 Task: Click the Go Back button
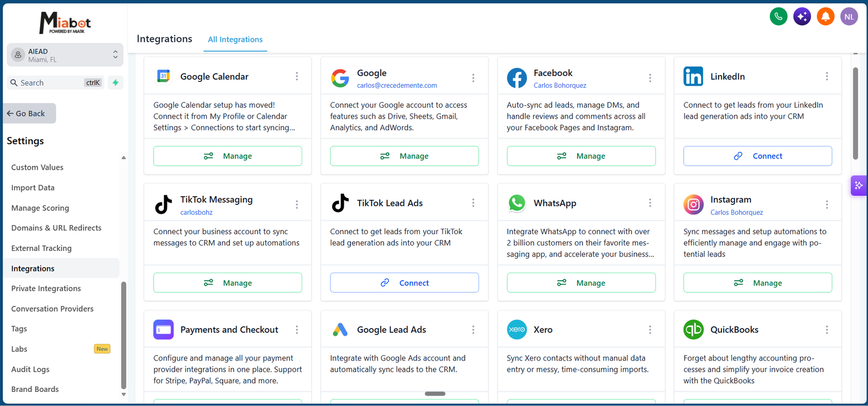pos(29,113)
